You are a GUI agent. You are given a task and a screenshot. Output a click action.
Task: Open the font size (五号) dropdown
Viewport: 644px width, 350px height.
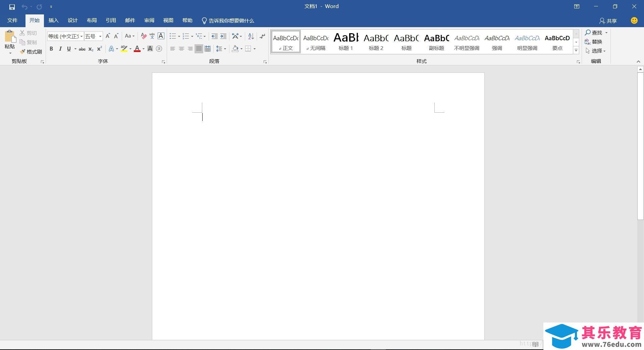(100, 36)
